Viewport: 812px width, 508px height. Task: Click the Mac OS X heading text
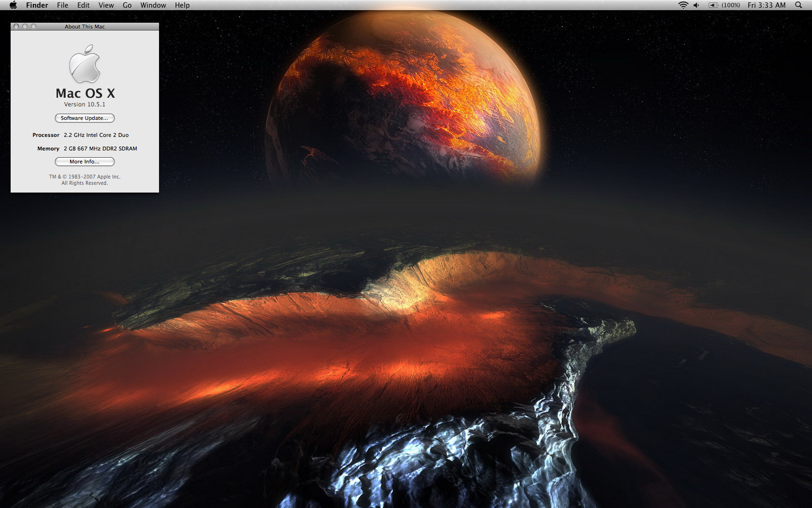(x=85, y=93)
